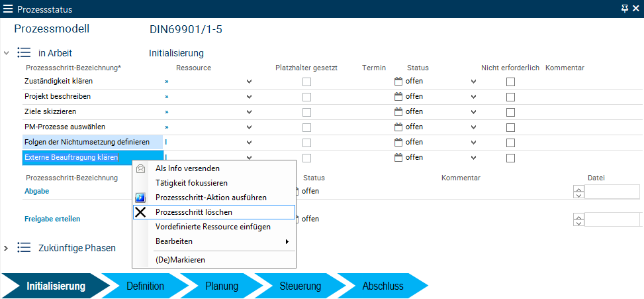Click resource arrow icon for PM-Prozesse auswählen
This screenshot has height=299, width=644.
tap(167, 127)
